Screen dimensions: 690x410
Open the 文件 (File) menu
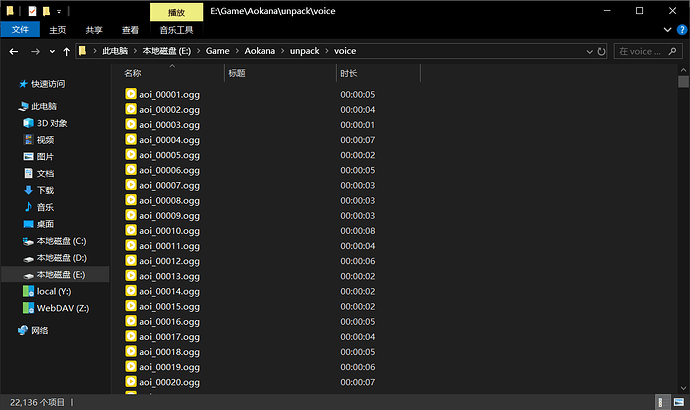pyautogui.click(x=19, y=30)
